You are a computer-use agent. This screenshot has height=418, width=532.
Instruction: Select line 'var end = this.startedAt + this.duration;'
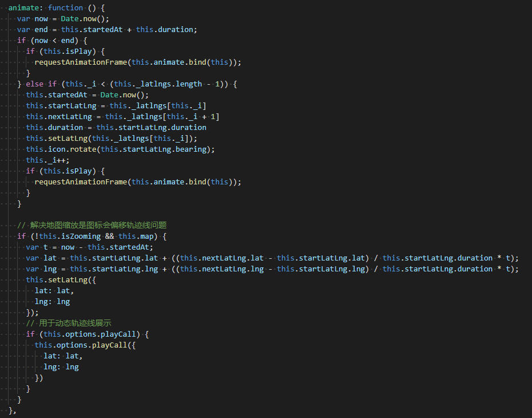[107, 30]
